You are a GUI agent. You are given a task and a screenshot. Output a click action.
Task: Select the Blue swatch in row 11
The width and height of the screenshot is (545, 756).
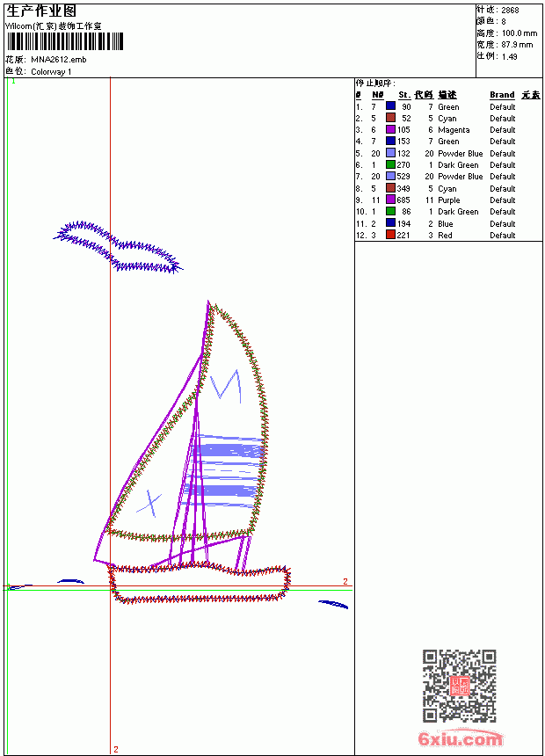click(390, 223)
